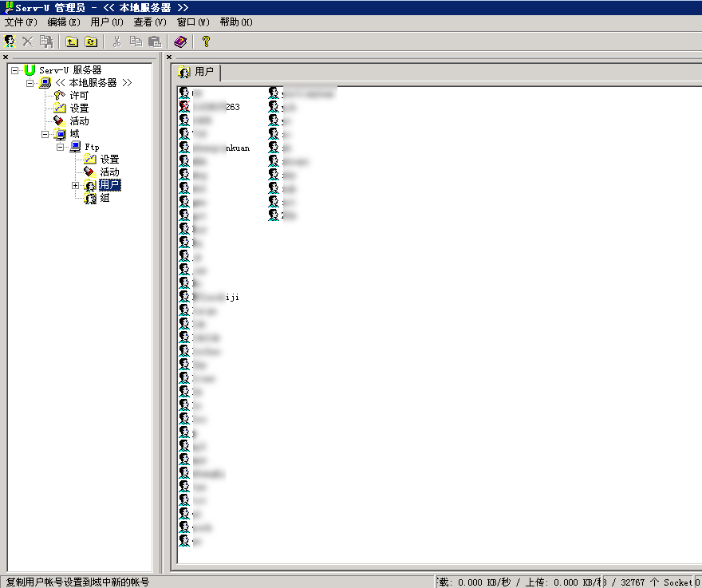Click the new user toolbar icon
This screenshot has width=702, height=588.
pos(10,41)
